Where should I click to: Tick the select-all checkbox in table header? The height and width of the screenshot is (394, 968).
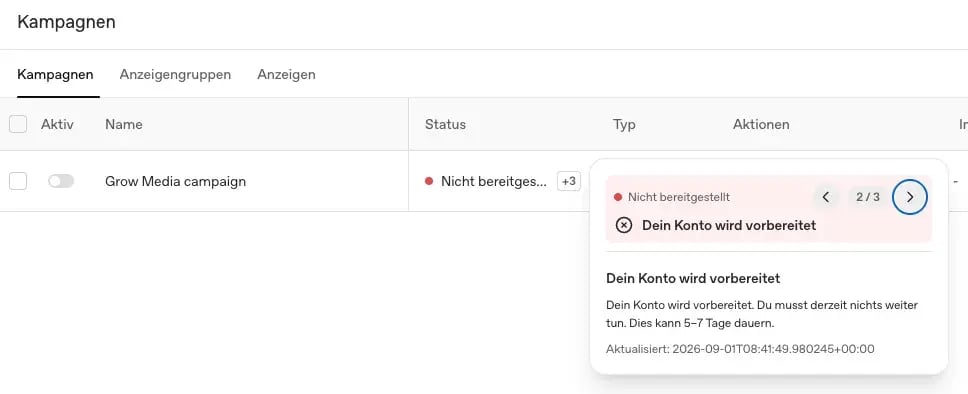[x=18, y=124]
